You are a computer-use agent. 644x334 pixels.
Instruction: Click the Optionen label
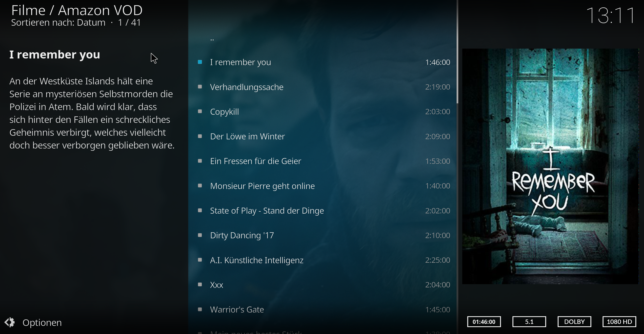coord(42,322)
